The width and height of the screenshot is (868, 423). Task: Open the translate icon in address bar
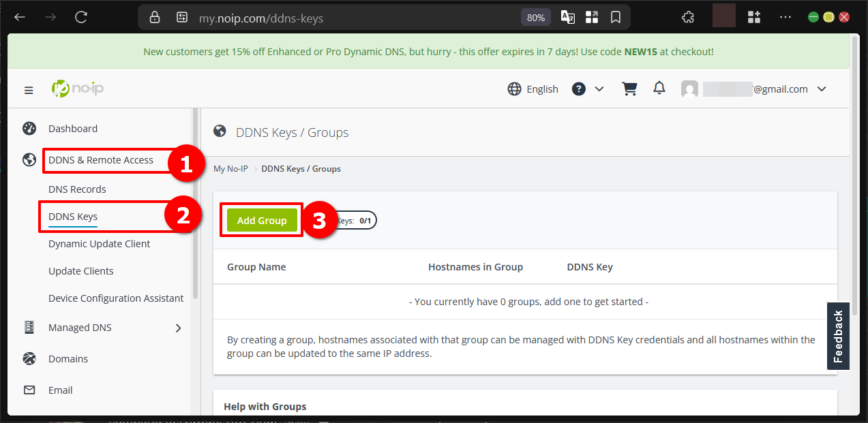click(x=567, y=17)
